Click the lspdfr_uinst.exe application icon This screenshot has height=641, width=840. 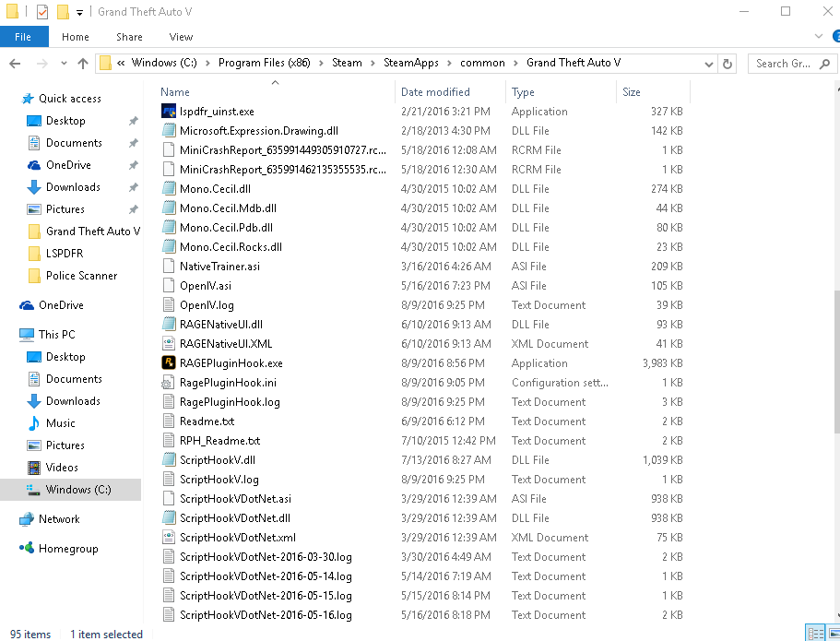168,111
